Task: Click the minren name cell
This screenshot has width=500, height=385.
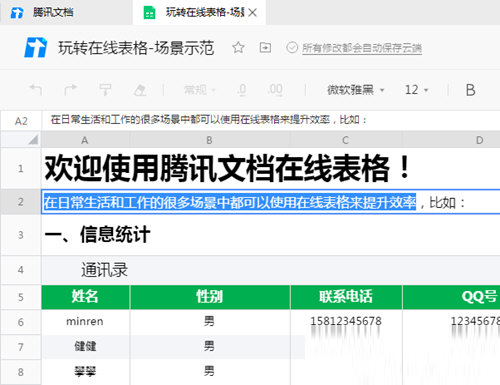Action: [x=85, y=322]
